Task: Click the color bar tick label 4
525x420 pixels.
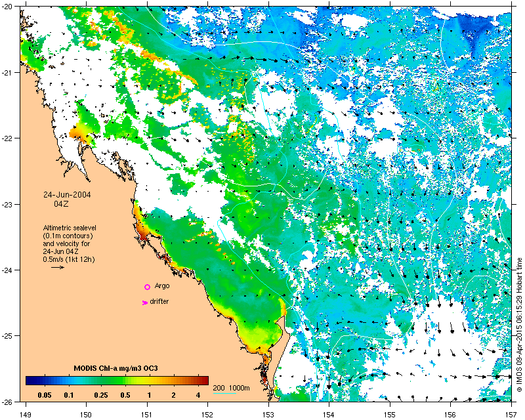Action: tap(198, 395)
